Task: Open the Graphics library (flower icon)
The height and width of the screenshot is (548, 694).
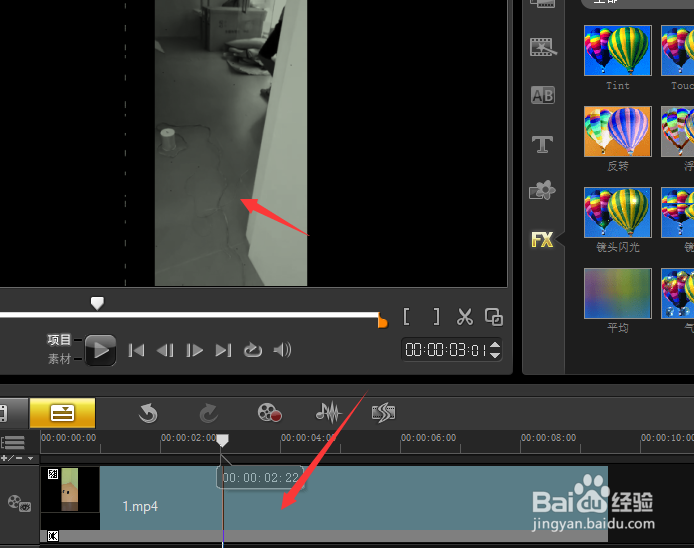Action: click(542, 190)
